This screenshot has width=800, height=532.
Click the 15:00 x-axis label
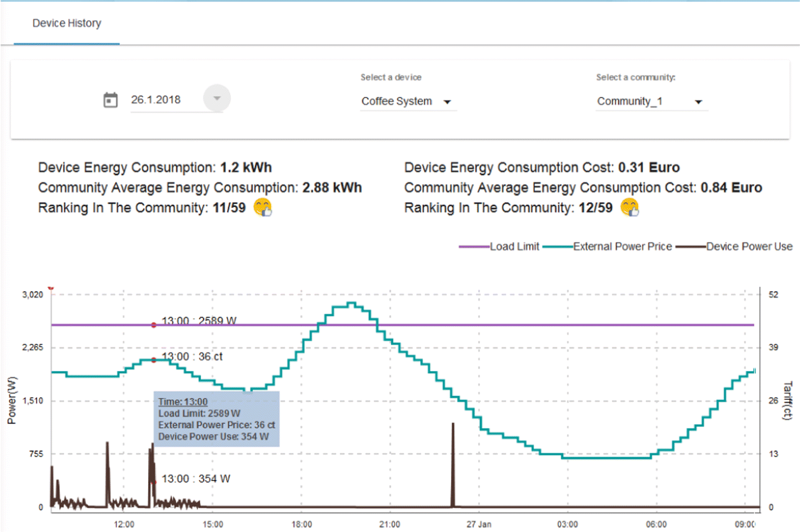tap(213, 524)
